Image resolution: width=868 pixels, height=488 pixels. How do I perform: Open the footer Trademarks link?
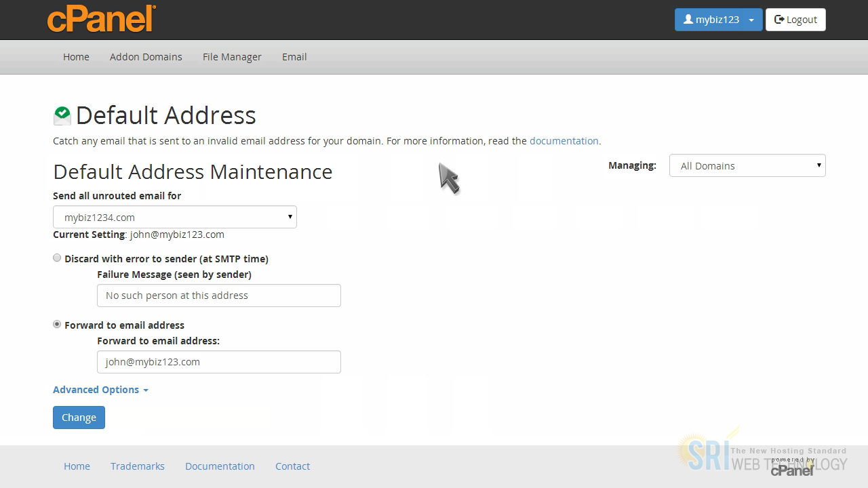click(x=138, y=466)
